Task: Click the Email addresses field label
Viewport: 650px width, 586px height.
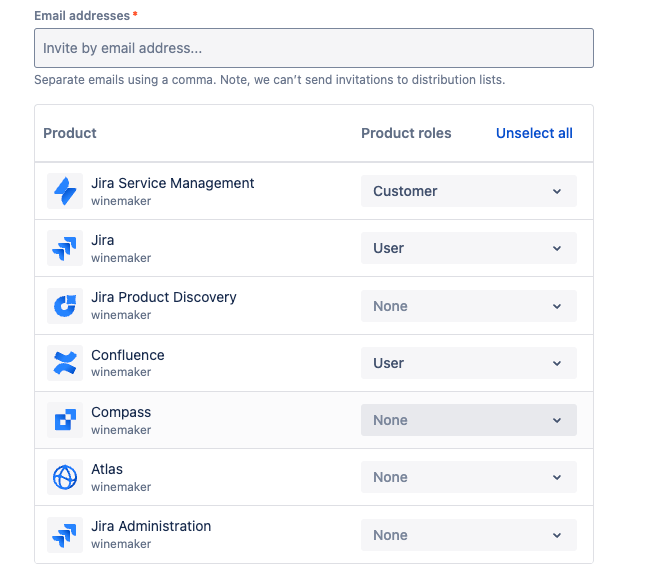Action: point(82,16)
